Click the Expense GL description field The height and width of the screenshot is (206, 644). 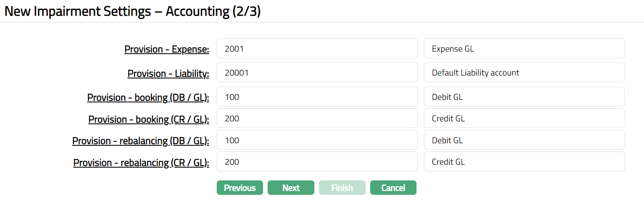pos(524,49)
